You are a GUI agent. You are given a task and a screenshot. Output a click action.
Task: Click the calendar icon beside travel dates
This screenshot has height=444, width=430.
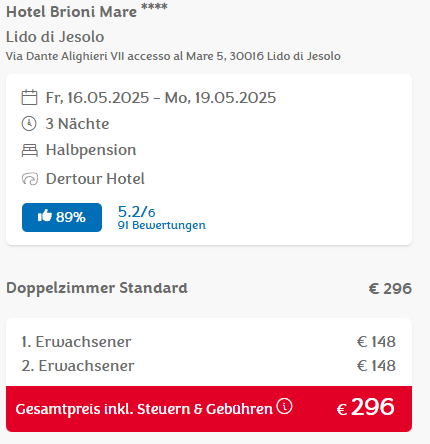[29, 97]
